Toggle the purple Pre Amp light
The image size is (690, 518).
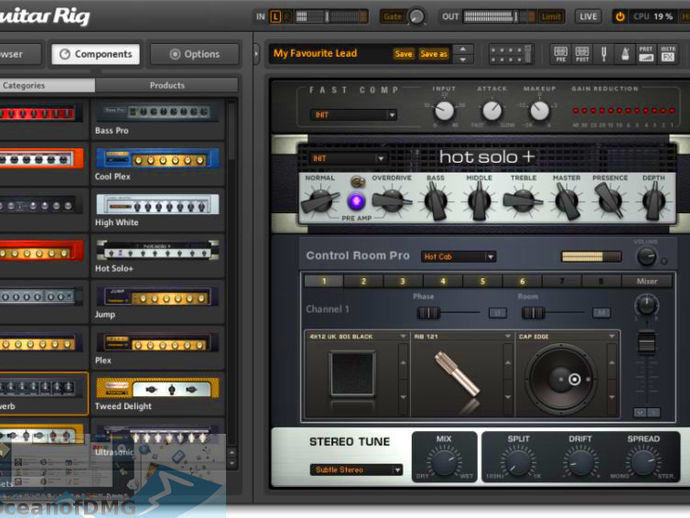coord(356,202)
